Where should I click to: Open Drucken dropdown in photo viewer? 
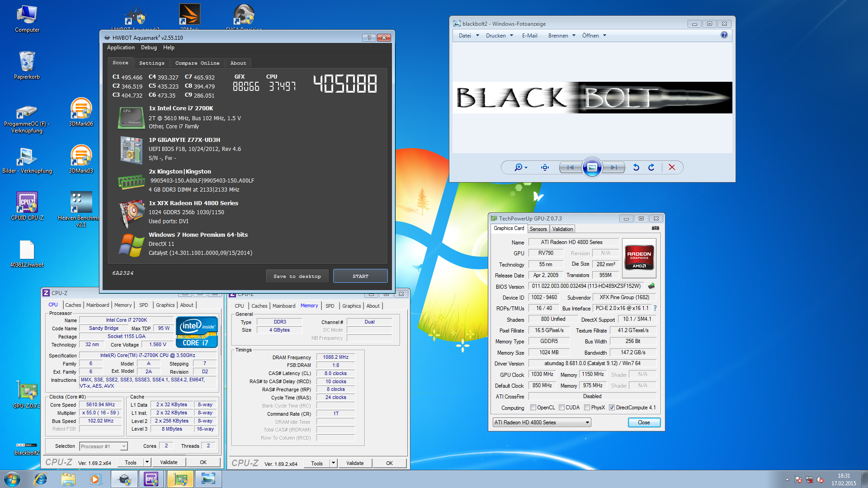tap(500, 36)
